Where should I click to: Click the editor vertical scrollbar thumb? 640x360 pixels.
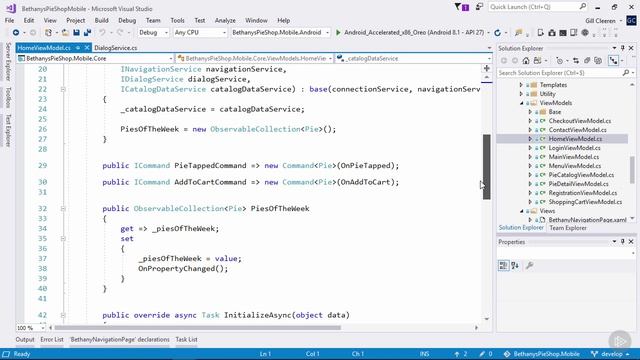coord(487,167)
